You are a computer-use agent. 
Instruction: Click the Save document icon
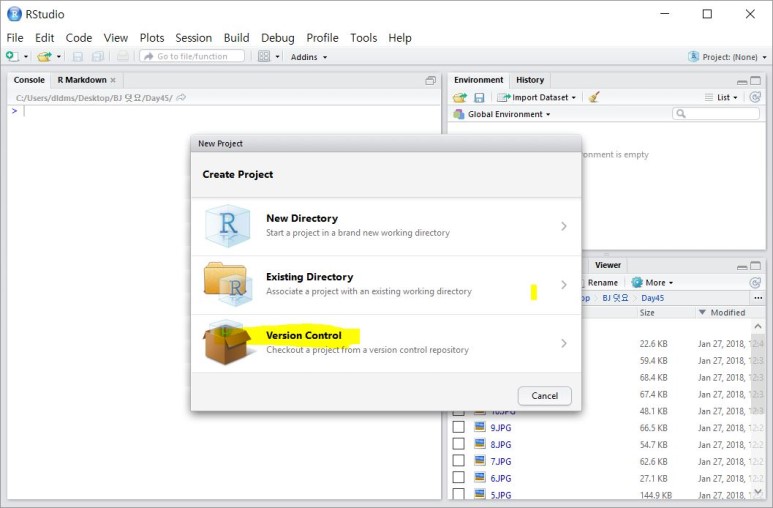tap(77, 57)
